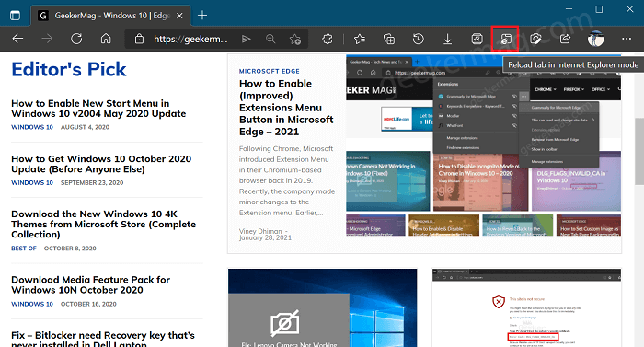This screenshot has height=347, width=644.
Task: Go back to the previous page
Action: [17, 39]
